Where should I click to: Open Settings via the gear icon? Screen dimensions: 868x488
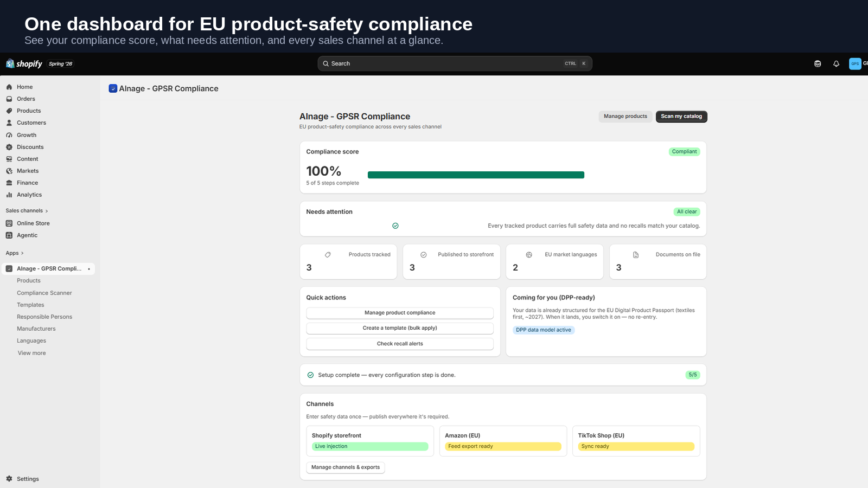point(9,479)
